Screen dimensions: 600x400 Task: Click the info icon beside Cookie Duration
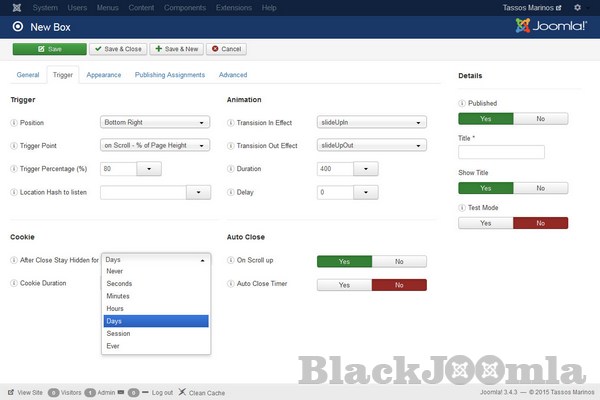tap(14, 283)
